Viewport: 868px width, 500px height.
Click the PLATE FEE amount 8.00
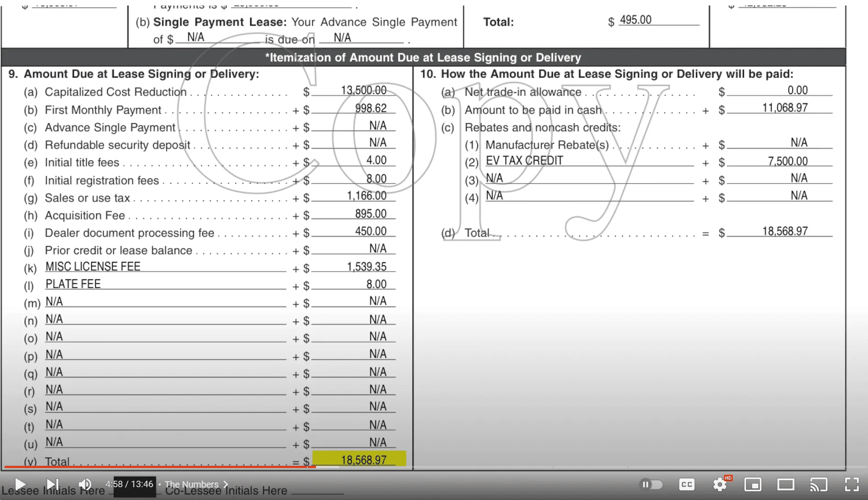pos(376,284)
